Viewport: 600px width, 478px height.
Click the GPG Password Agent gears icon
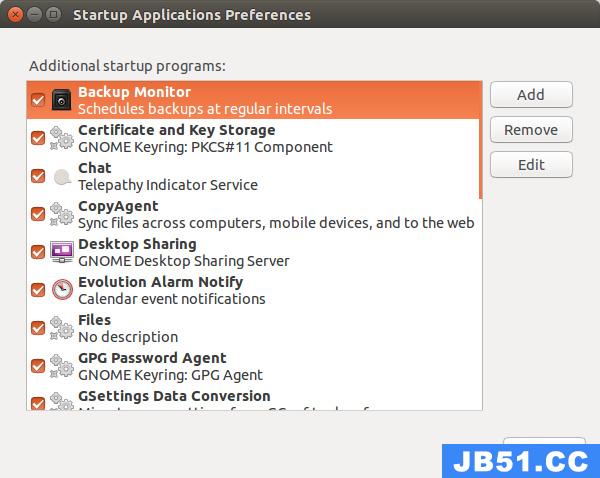click(x=61, y=366)
